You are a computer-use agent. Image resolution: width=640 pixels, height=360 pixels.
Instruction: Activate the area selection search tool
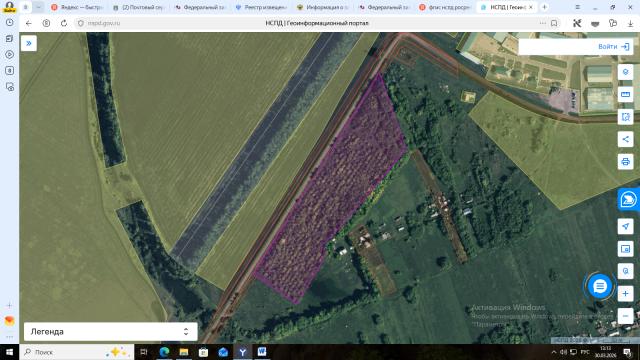click(625, 117)
